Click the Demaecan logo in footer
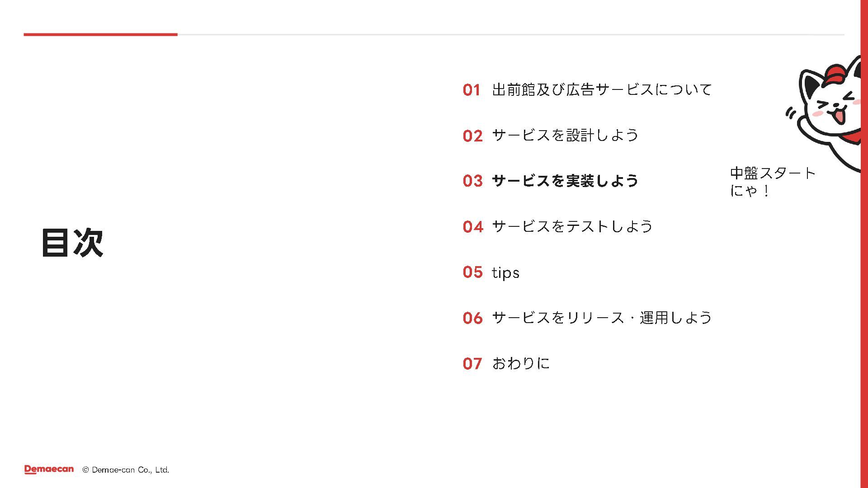The width and height of the screenshot is (868, 488). [x=49, y=469]
